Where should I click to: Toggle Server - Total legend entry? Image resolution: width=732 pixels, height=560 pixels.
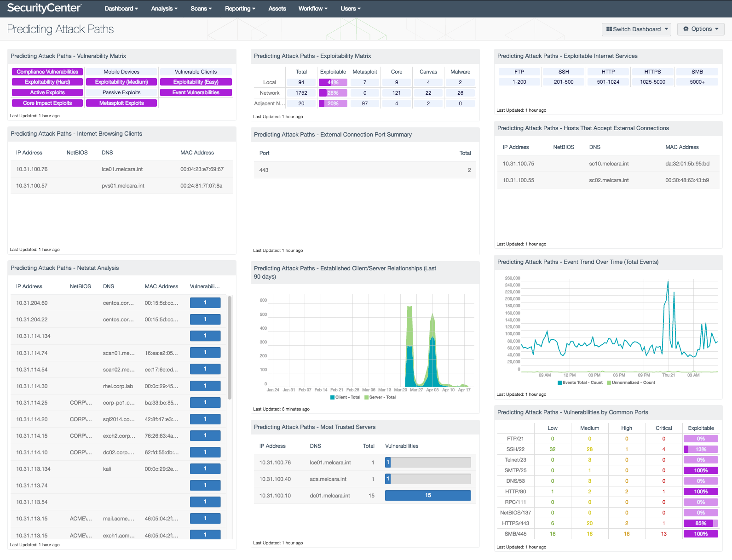[380, 397]
